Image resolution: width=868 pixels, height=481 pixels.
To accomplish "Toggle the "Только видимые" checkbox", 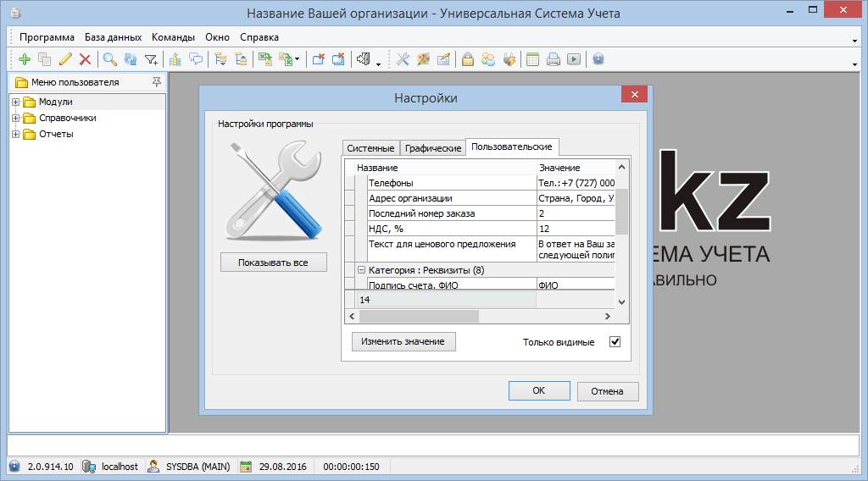I will click(x=615, y=342).
